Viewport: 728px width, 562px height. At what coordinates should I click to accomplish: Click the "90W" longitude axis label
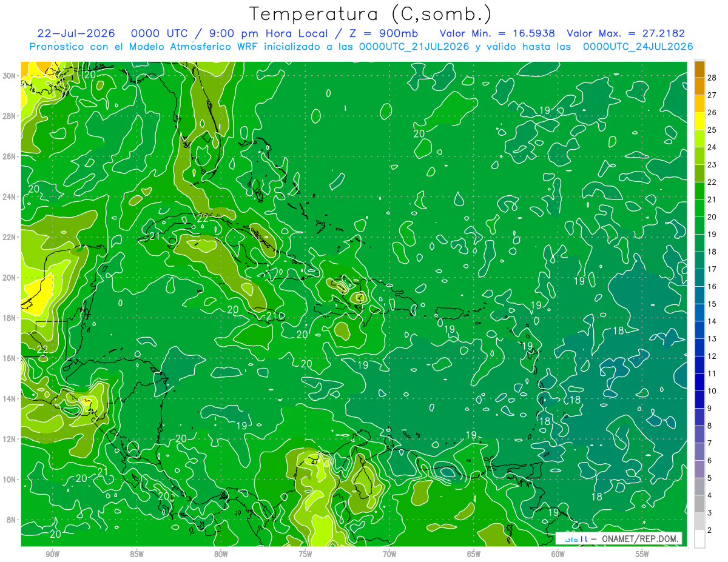[53, 554]
